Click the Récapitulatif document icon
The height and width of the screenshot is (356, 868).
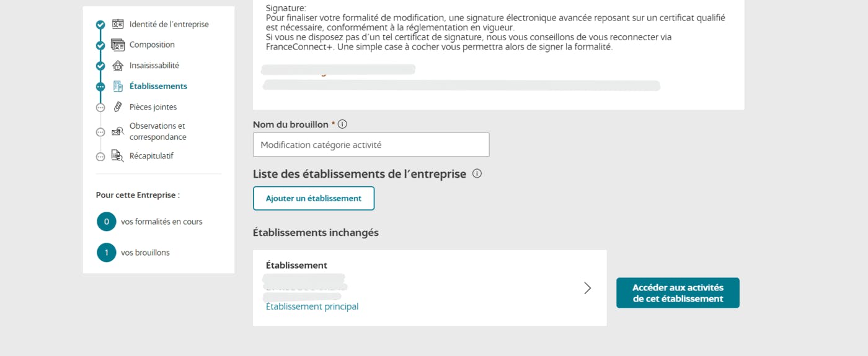118,156
